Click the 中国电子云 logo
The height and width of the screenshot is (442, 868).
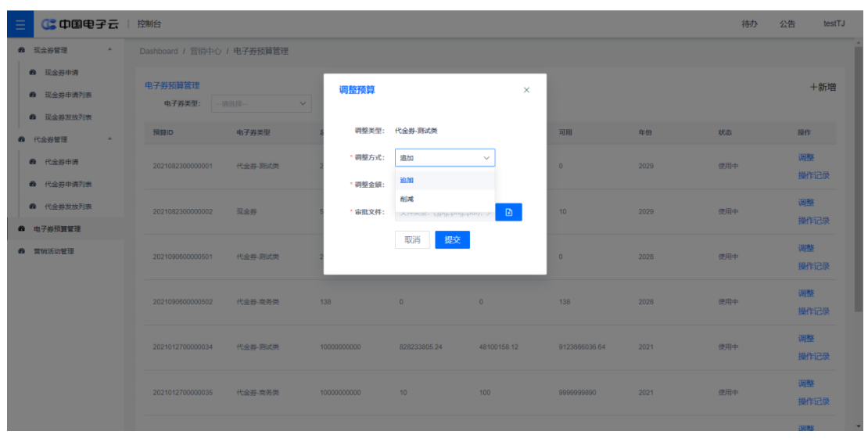coord(81,24)
